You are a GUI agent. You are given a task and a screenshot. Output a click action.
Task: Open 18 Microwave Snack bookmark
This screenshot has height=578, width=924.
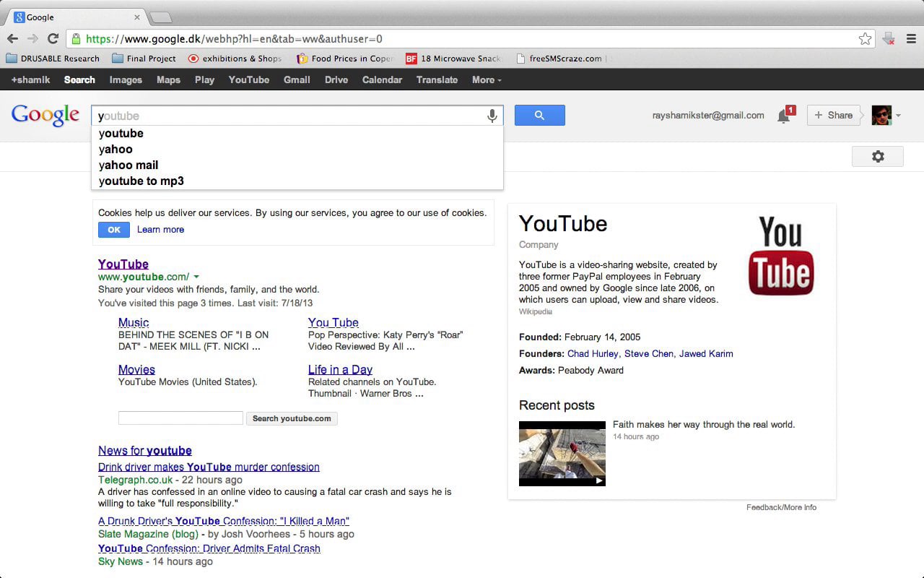453,59
